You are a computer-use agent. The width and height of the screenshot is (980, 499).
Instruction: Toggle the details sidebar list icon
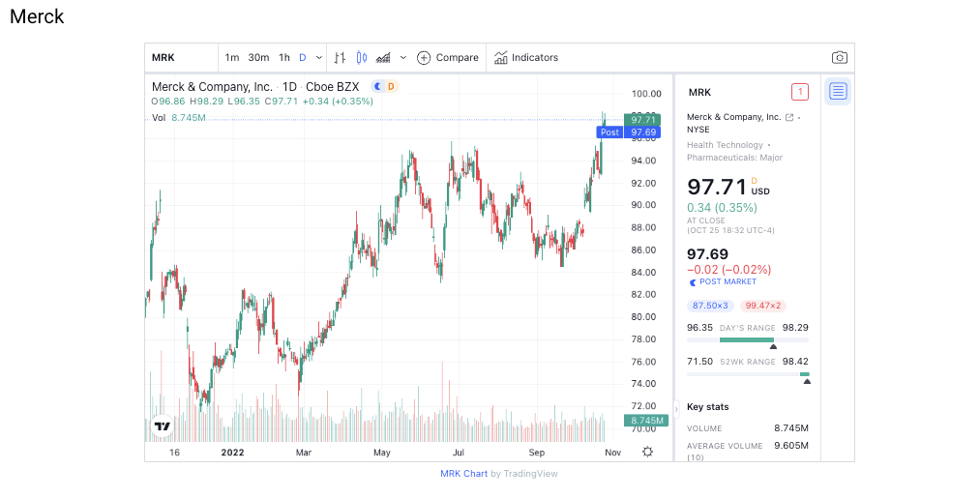tap(838, 92)
